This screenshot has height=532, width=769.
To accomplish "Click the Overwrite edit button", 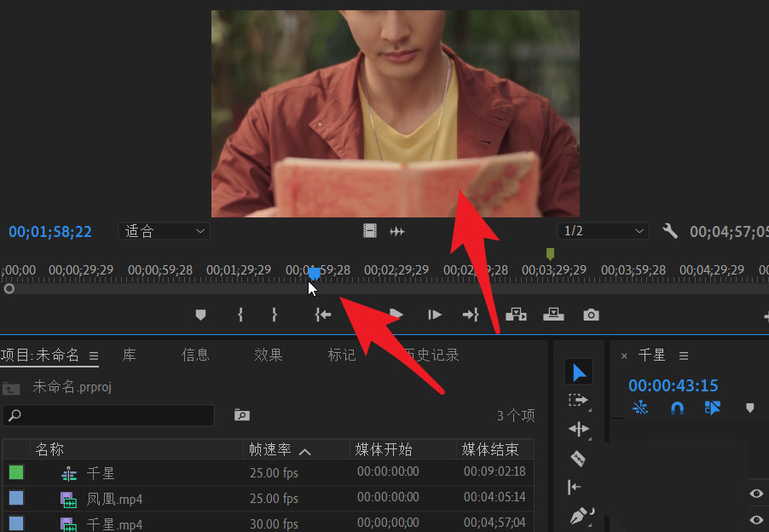I will pos(553,315).
